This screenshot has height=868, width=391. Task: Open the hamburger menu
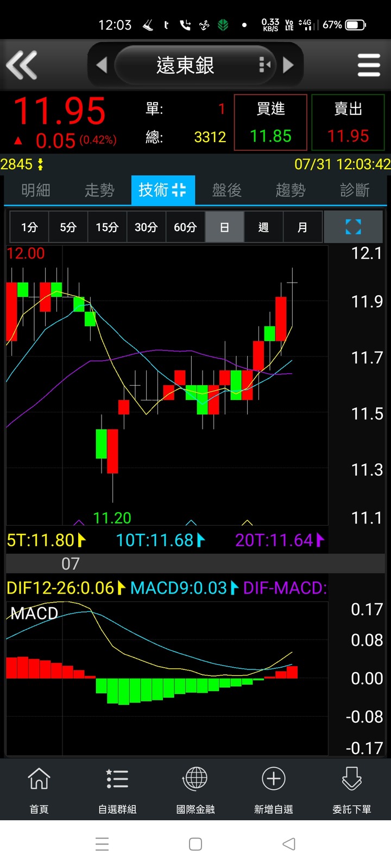pos(369,65)
